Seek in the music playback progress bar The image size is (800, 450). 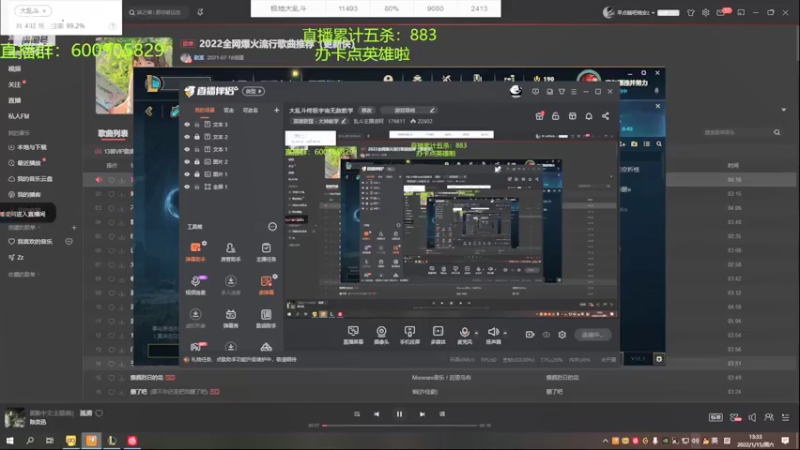point(399,425)
